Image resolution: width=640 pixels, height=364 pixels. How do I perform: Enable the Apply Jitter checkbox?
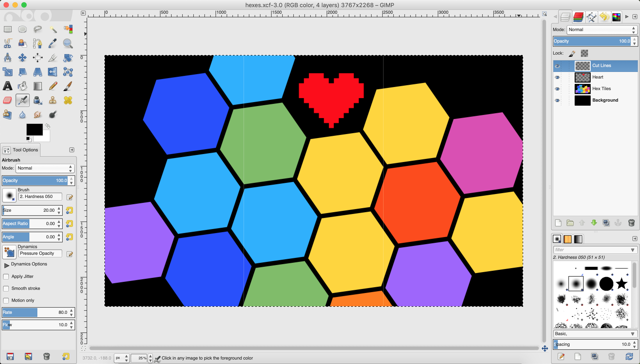[6, 277]
